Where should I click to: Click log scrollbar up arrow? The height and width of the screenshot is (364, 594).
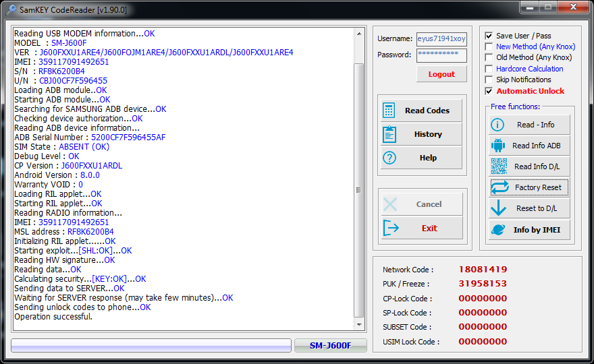pyautogui.click(x=358, y=34)
